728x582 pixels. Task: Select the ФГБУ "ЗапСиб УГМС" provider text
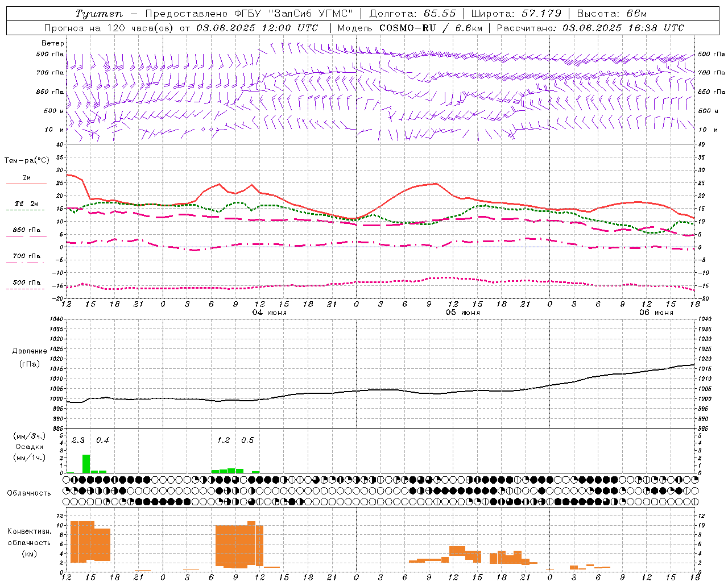(294, 14)
